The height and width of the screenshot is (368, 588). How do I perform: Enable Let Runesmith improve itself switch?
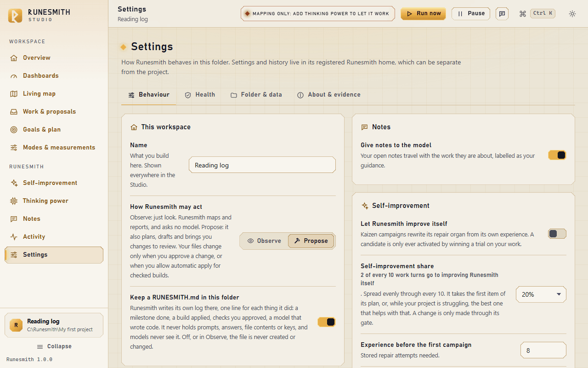point(557,234)
